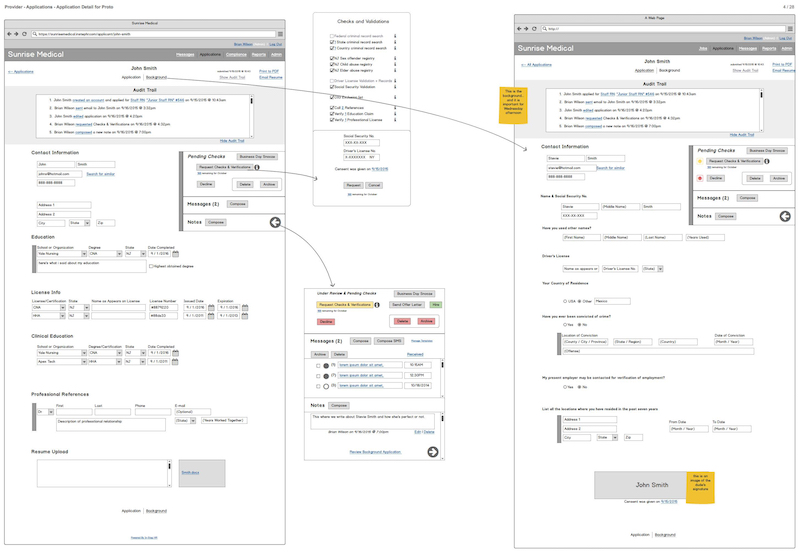The width and height of the screenshot is (800, 555).
Task: Open Messages nav item in left Sunrise Medical header
Action: [185, 55]
